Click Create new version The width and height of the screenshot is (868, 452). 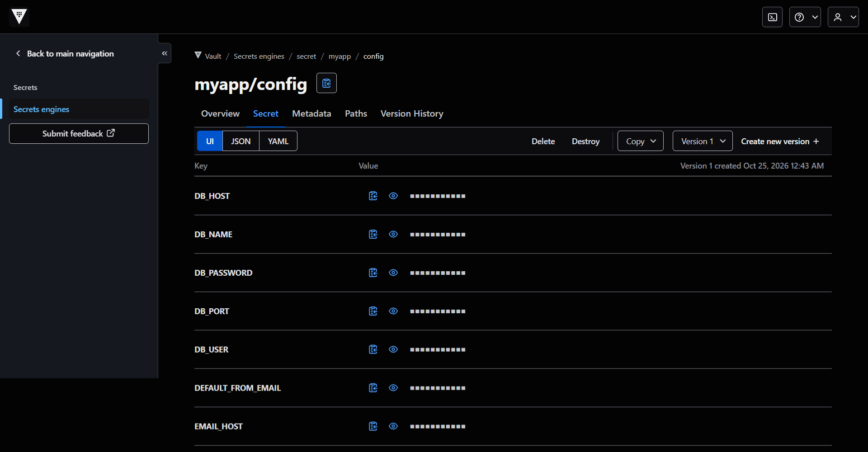point(780,141)
